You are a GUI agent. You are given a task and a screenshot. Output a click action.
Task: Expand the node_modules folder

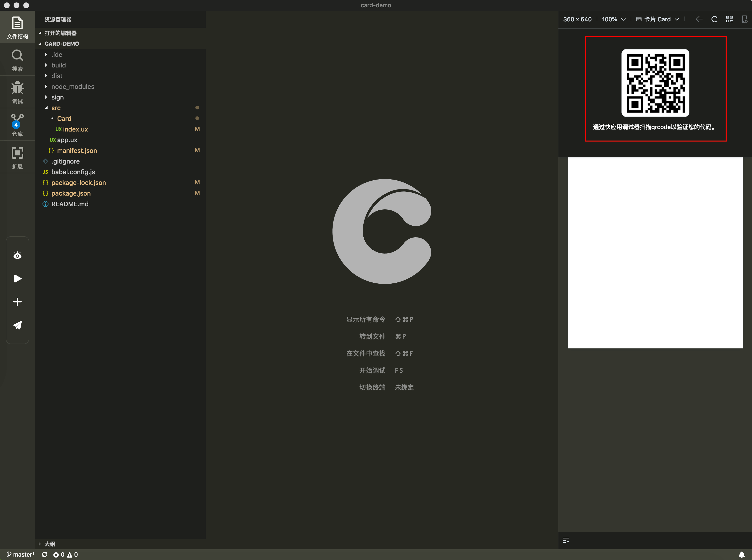tap(73, 86)
